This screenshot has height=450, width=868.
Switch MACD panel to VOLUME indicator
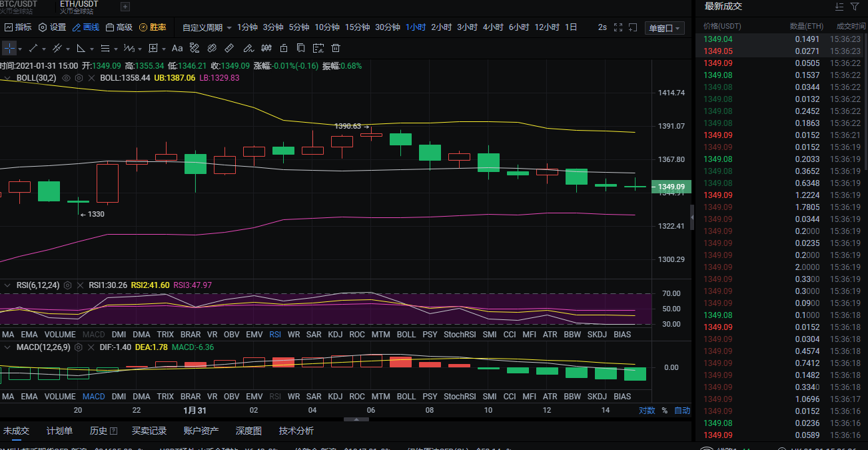(x=60, y=397)
